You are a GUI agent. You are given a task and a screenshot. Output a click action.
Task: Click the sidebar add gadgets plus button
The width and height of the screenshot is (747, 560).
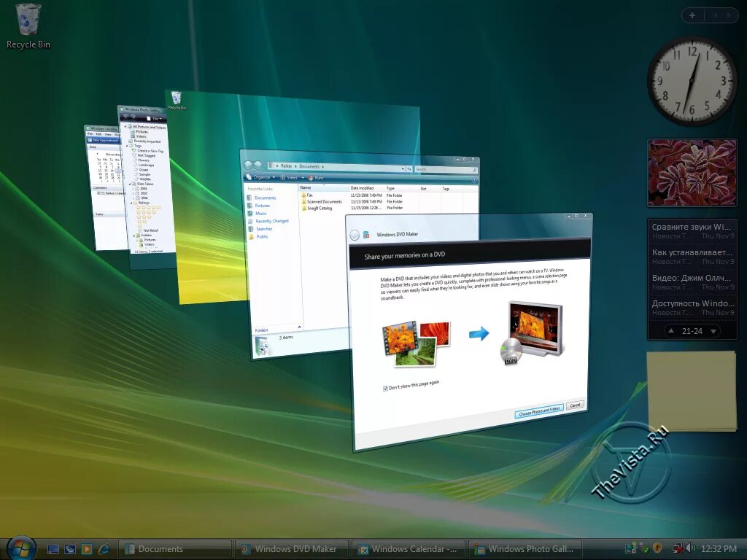tap(692, 15)
